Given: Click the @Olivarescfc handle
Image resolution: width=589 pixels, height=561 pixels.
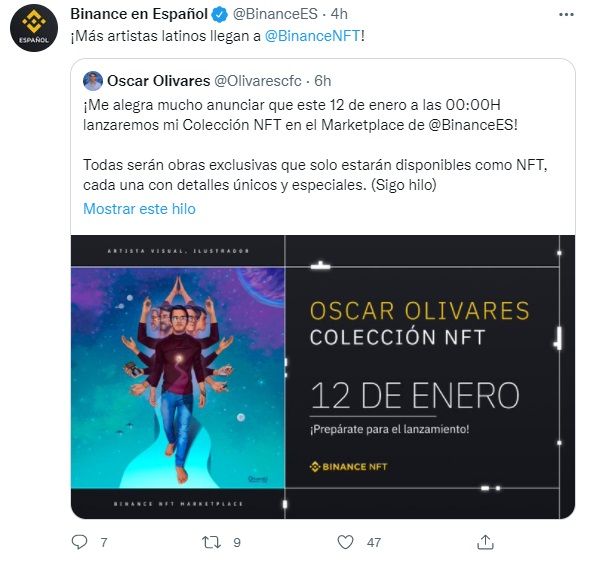Looking at the screenshot, I should pos(258,81).
